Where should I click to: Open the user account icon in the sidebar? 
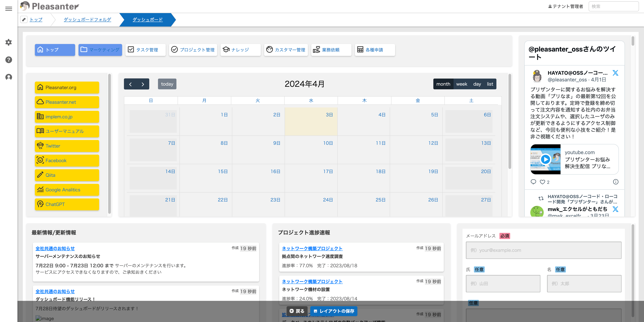click(9, 77)
